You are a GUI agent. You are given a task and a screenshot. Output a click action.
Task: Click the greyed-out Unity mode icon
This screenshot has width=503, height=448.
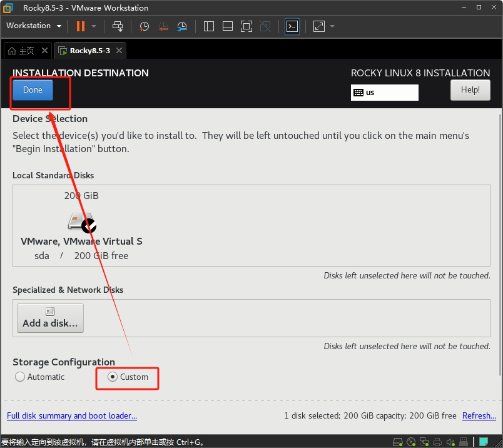265,26
